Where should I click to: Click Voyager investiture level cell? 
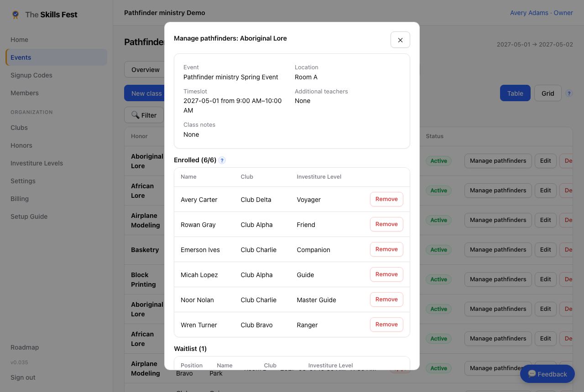pyautogui.click(x=309, y=200)
